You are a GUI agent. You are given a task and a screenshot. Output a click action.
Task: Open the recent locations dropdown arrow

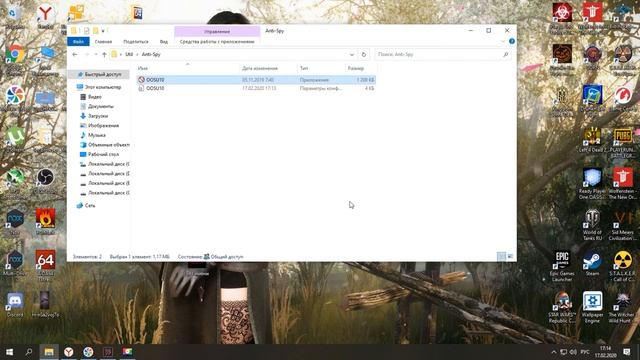tap(96, 54)
